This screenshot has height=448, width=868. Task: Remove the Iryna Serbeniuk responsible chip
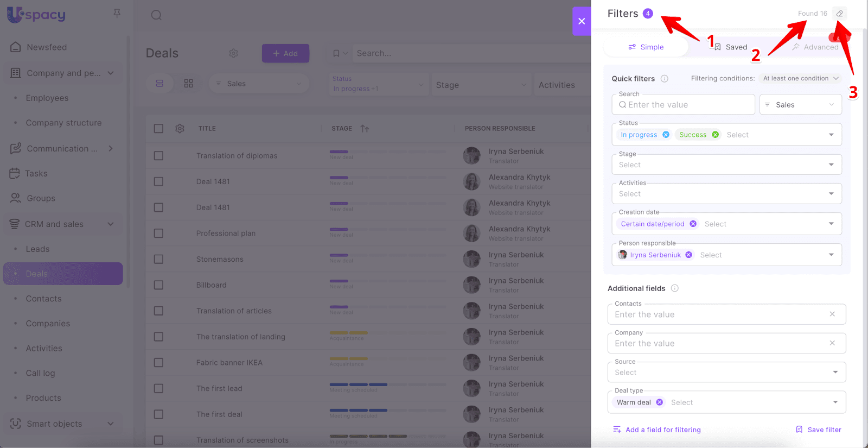click(x=688, y=255)
